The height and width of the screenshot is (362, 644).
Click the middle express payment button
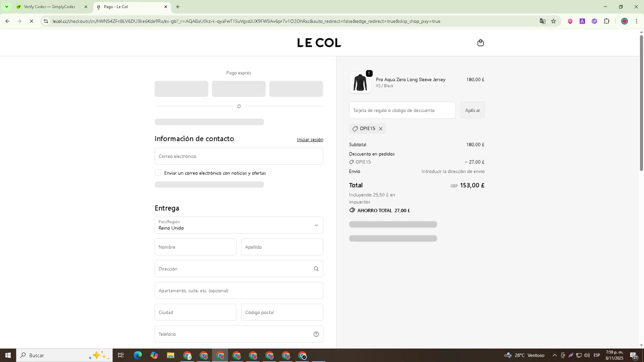pyautogui.click(x=239, y=89)
